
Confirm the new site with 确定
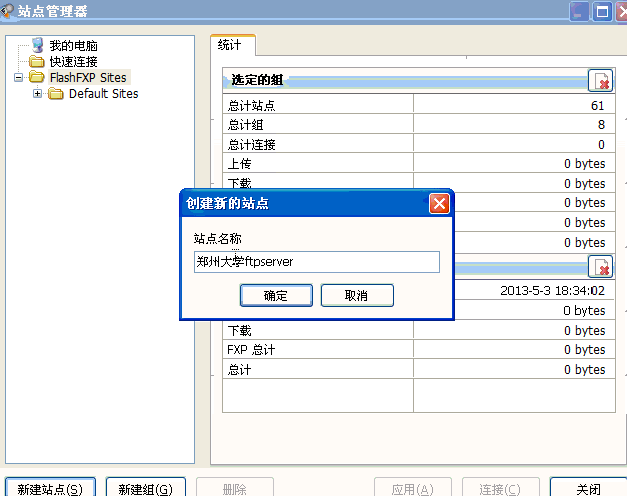coord(276,296)
